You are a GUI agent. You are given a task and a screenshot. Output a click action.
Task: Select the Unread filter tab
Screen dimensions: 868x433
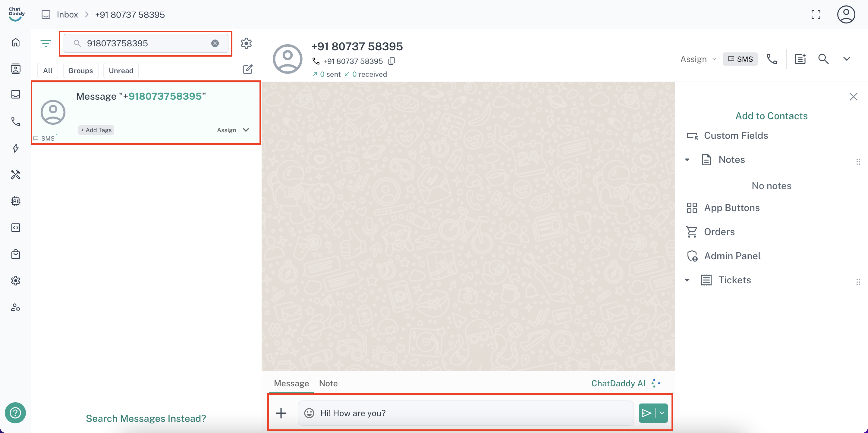coord(121,70)
